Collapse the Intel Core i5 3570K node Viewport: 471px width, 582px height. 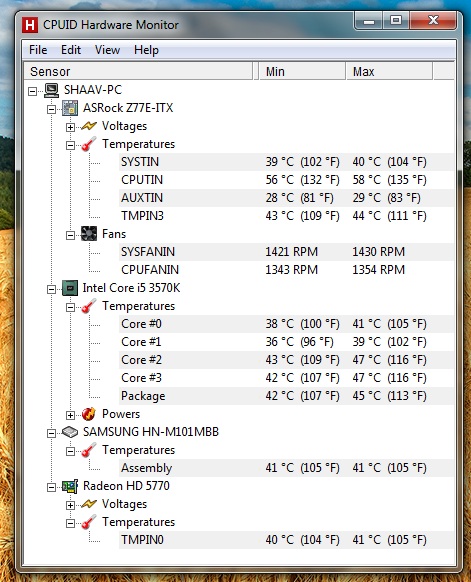(x=52, y=289)
